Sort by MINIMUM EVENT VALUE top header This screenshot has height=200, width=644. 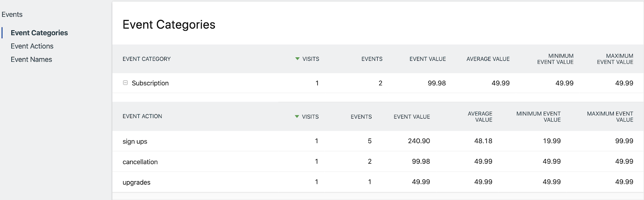coord(555,59)
